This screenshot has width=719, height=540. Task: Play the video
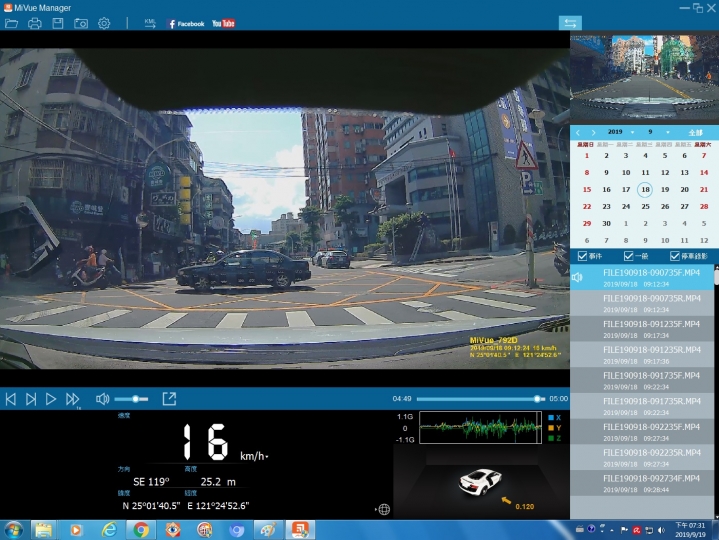coord(51,399)
